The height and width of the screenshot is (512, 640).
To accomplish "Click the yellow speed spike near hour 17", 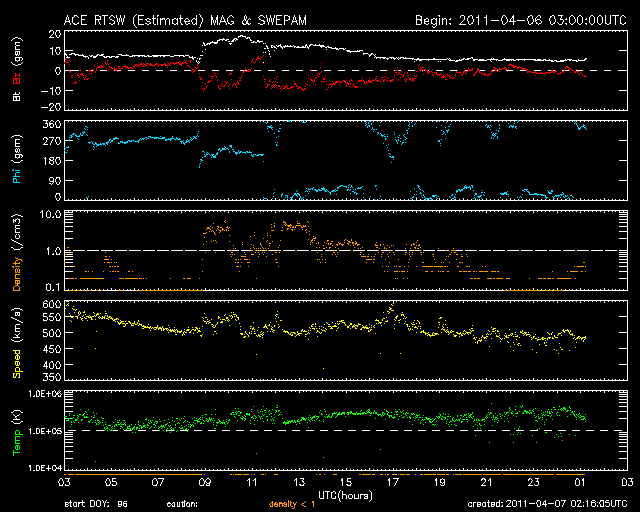I will [x=391, y=307].
